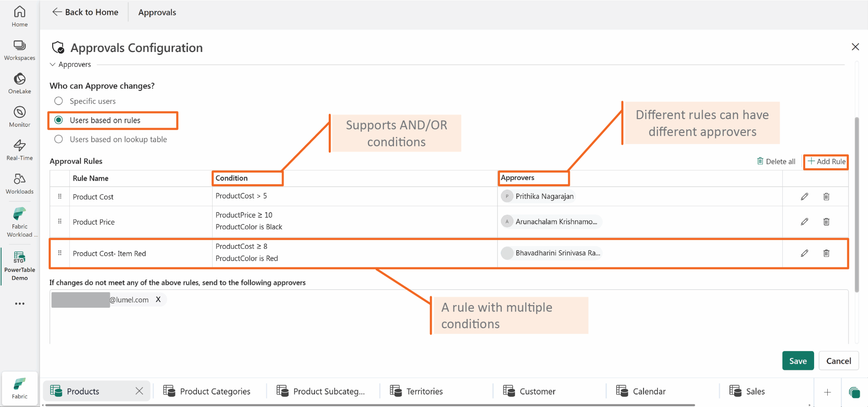The image size is (868, 407).
Task: Edit the Product Cost rule pencil icon
Action: click(x=804, y=197)
